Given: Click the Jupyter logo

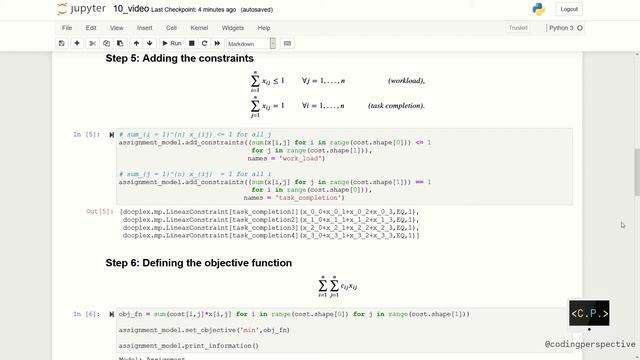Looking at the screenshot, I should [81, 9].
